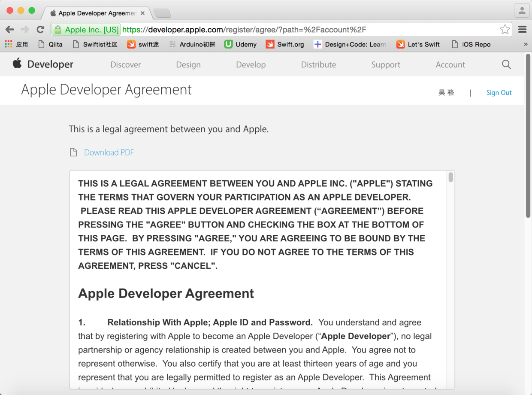Click Sign Out link

coord(499,93)
